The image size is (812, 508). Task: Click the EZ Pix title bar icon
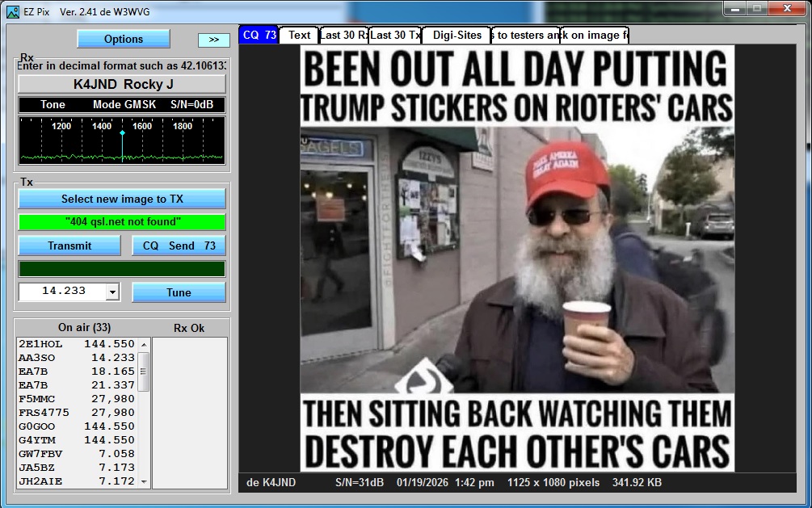(13, 12)
